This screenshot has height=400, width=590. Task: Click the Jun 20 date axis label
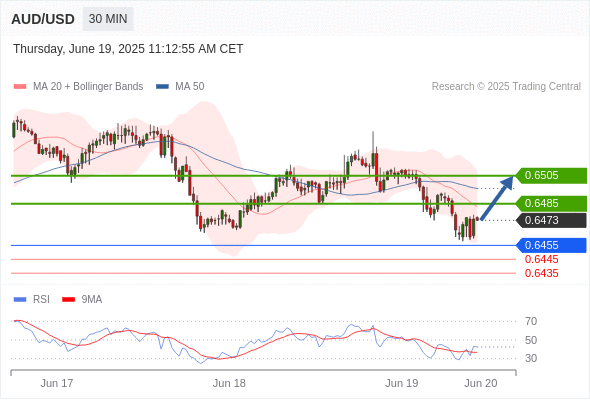(x=481, y=383)
